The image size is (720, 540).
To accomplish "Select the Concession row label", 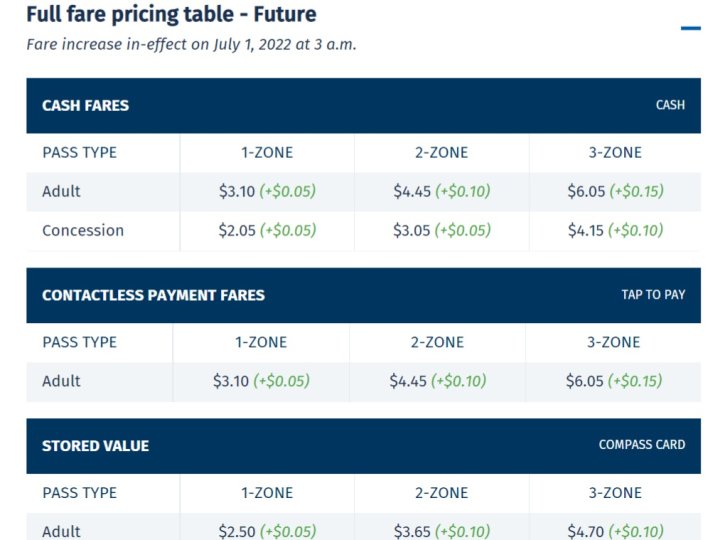I will point(83,230).
